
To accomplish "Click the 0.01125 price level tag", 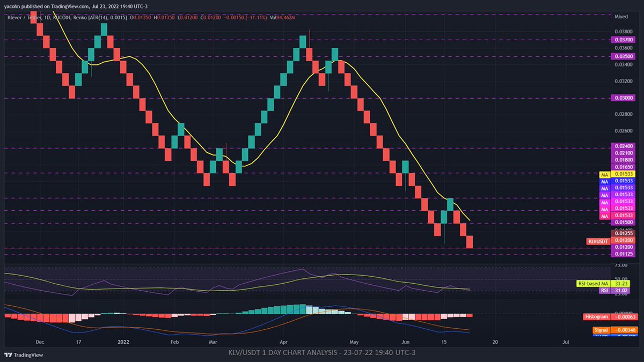I will [x=622, y=255].
